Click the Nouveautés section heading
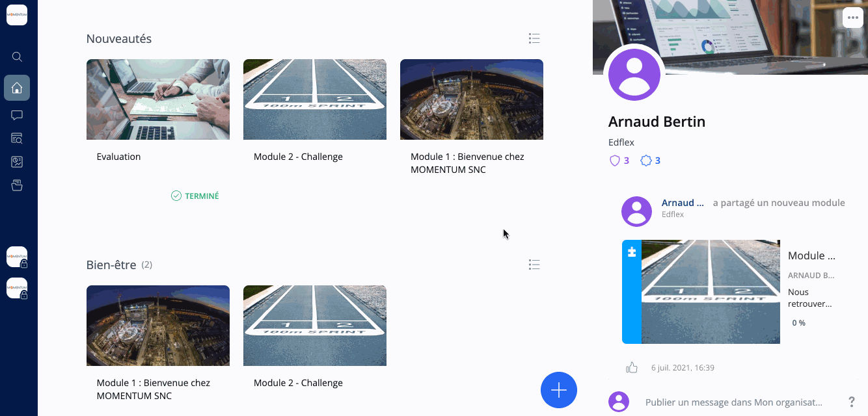The image size is (868, 416). (x=119, y=38)
